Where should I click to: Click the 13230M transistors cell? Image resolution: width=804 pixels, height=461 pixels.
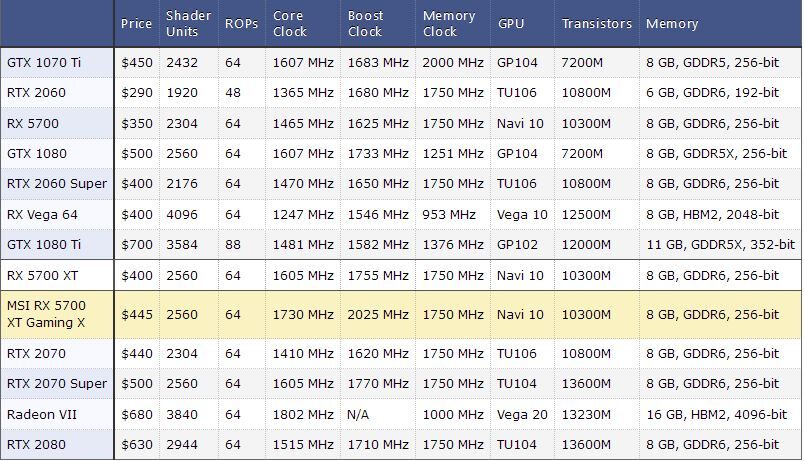tap(586, 414)
